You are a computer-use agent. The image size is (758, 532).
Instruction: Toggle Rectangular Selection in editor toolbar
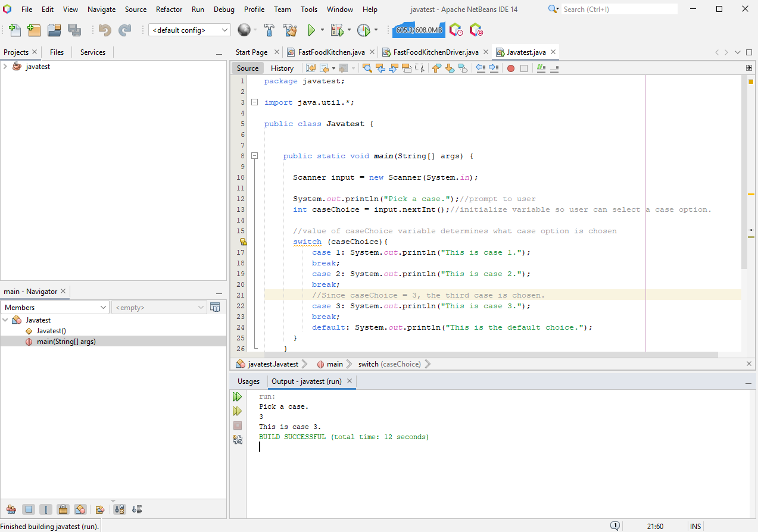[x=419, y=68]
